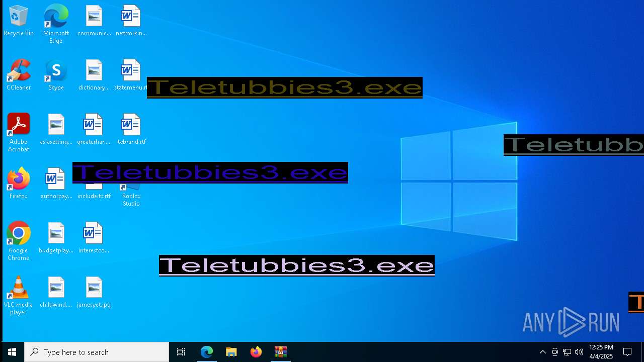Click the olive Teletubbies3.exe text banner
Screen dimensions: 644x362
pos(285,87)
